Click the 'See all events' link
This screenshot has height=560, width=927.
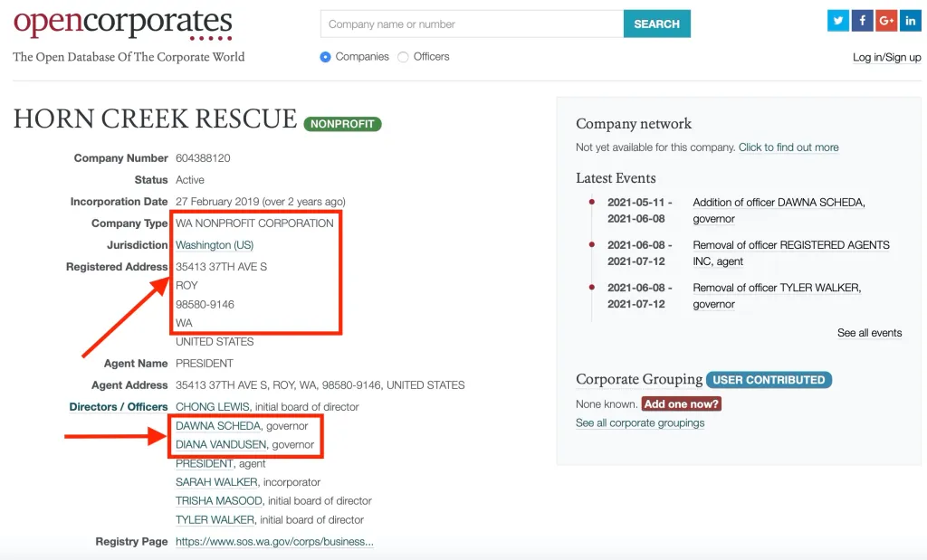tap(869, 333)
